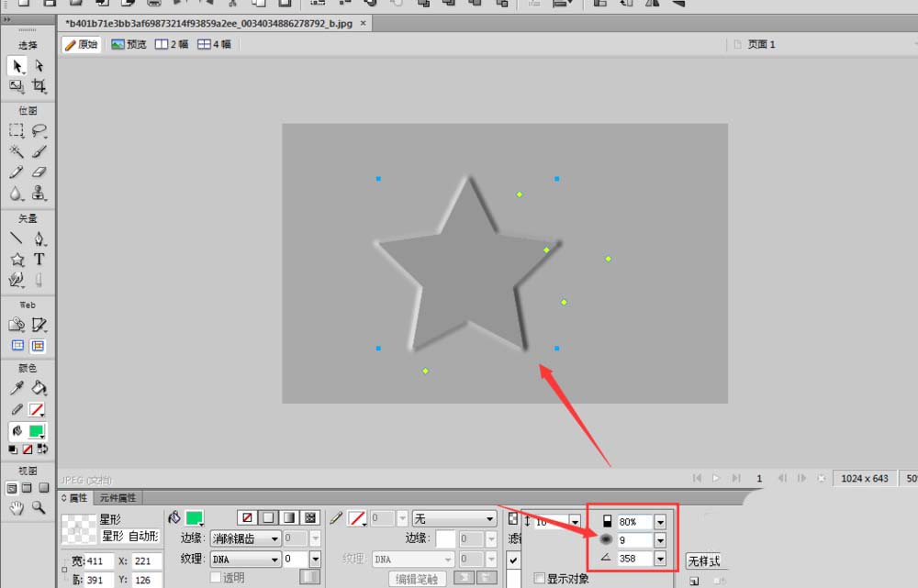Set color to none in the Tools panel
The width and height of the screenshot is (918, 588).
click(28, 449)
